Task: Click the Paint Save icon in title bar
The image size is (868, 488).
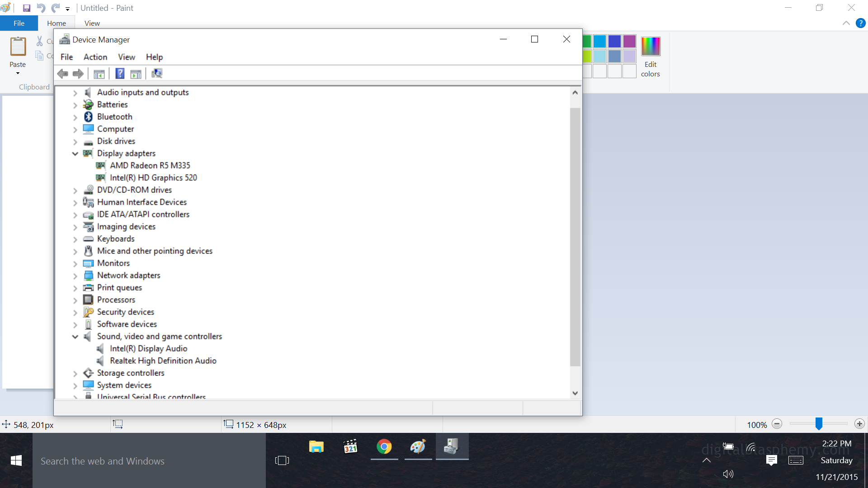Action: (x=26, y=8)
